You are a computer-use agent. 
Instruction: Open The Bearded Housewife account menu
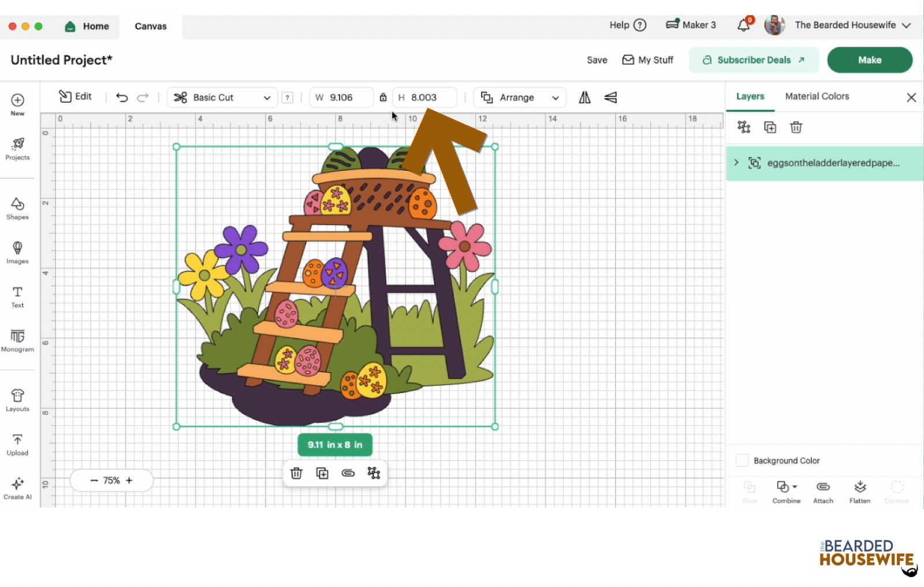tap(853, 25)
